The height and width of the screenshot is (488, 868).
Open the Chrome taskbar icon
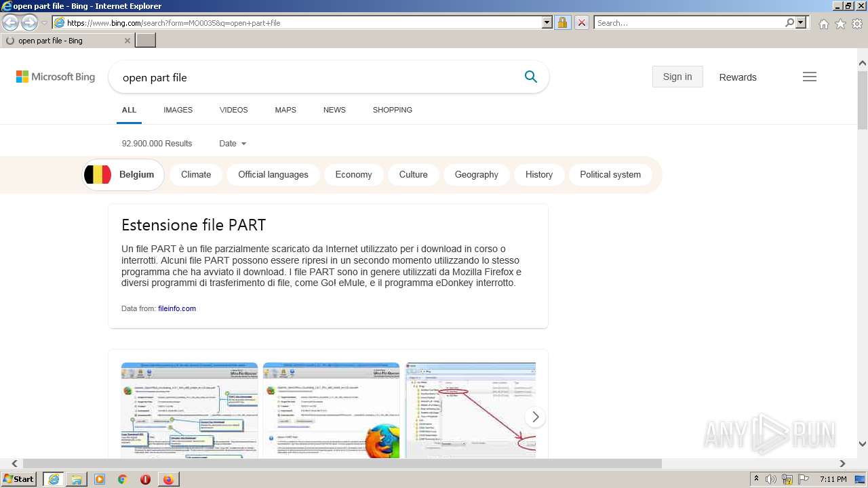pos(122,479)
